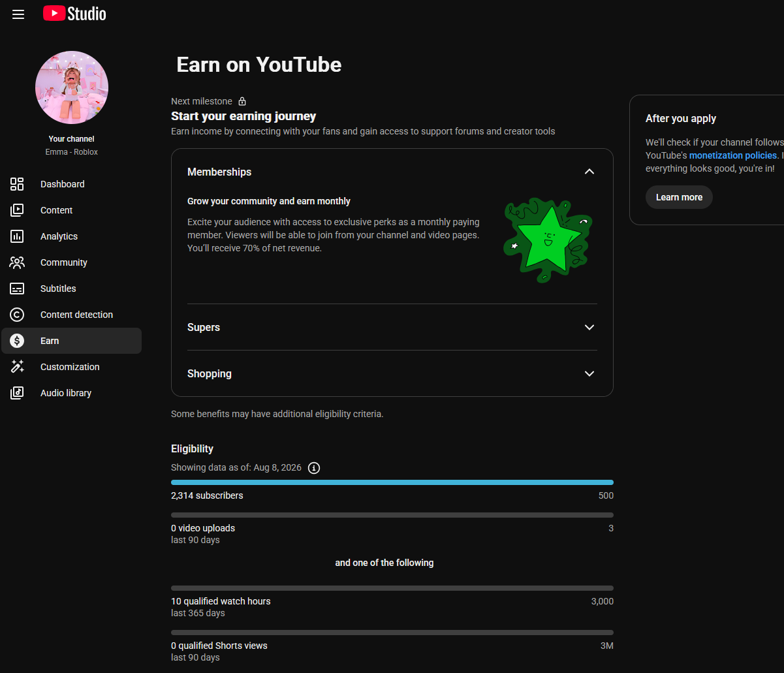Click the subscribers progress bar
784x673 pixels.
(x=392, y=482)
